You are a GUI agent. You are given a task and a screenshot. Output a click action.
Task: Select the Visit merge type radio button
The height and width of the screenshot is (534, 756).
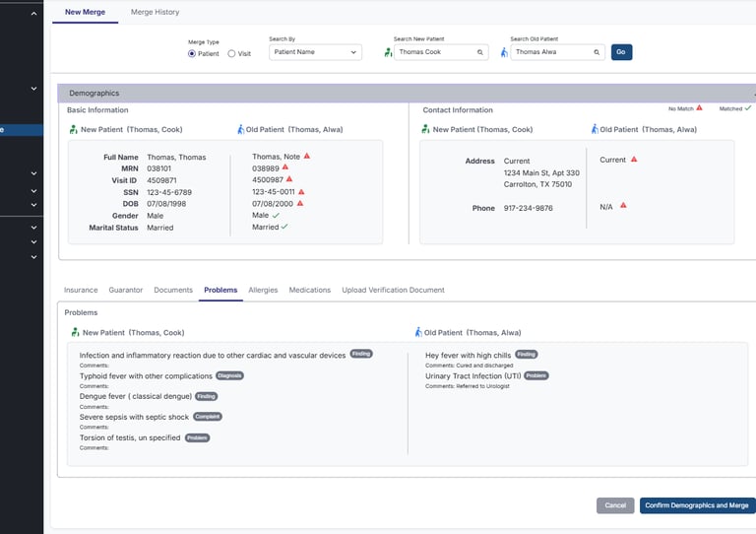[x=231, y=53]
